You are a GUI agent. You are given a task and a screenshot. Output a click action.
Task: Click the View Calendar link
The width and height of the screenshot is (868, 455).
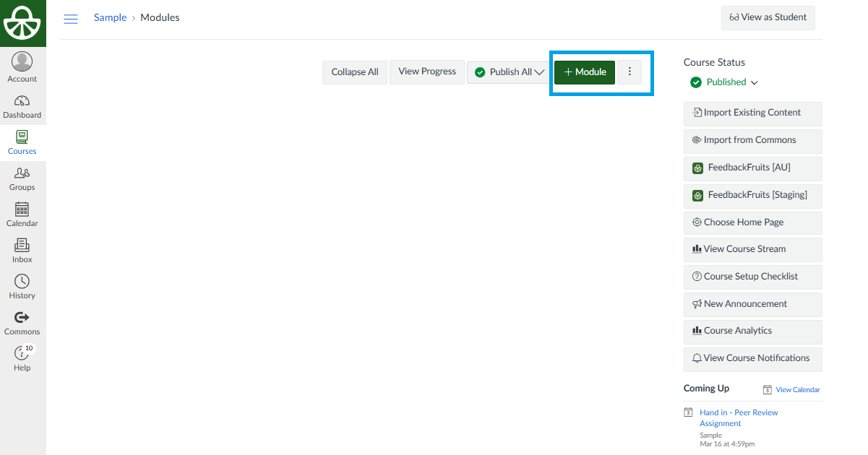[x=797, y=390]
